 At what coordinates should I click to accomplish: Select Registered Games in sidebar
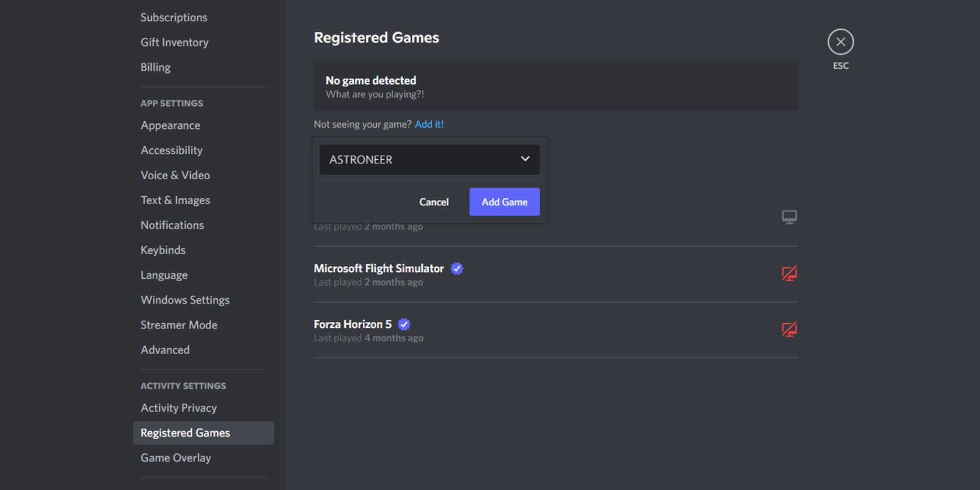[x=185, y=433]
